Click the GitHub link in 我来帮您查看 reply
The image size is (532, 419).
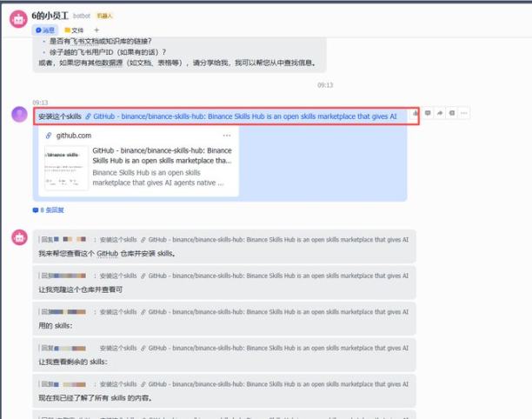tap(107, 254)
